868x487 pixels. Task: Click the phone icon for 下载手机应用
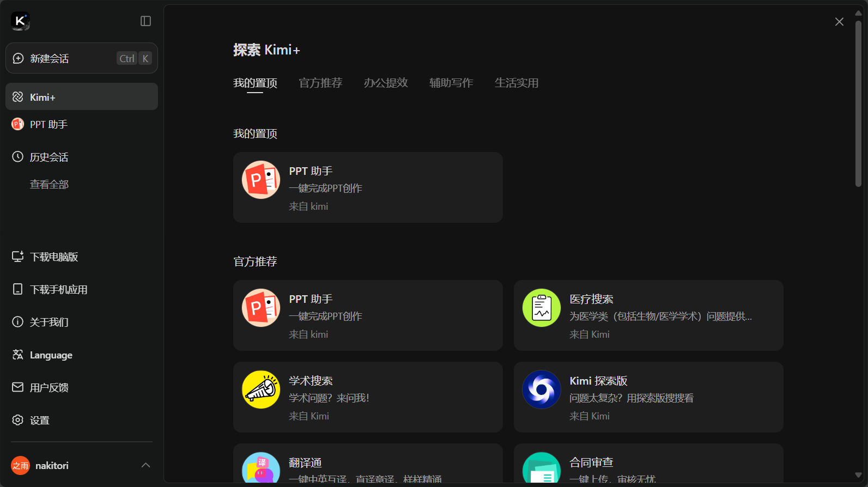(x=18, y=289)
